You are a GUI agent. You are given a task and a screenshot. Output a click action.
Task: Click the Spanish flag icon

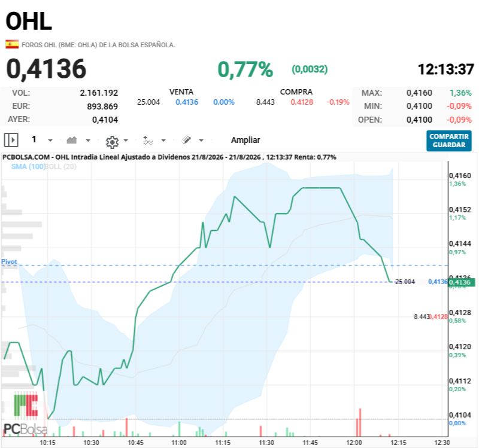[x=12, y=44]
